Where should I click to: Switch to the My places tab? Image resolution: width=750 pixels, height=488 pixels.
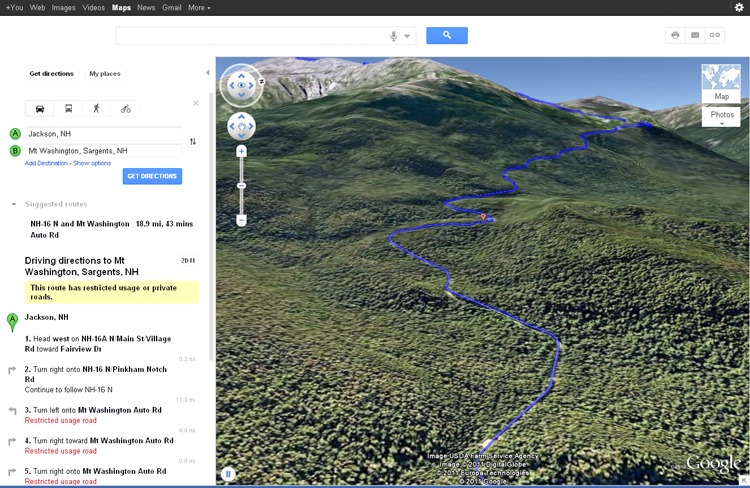point(105,73)
